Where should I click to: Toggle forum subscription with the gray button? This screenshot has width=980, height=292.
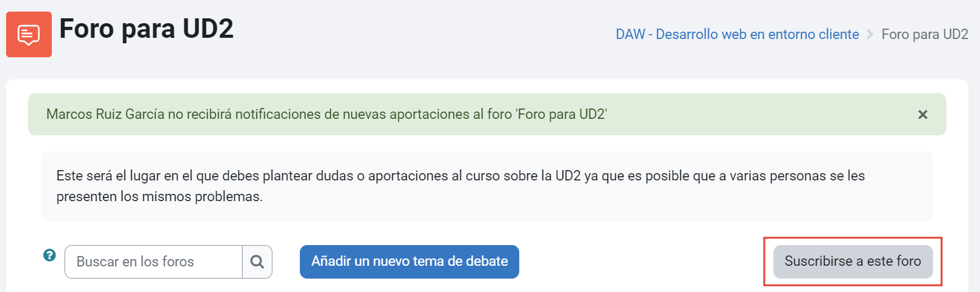coord(853,262)
